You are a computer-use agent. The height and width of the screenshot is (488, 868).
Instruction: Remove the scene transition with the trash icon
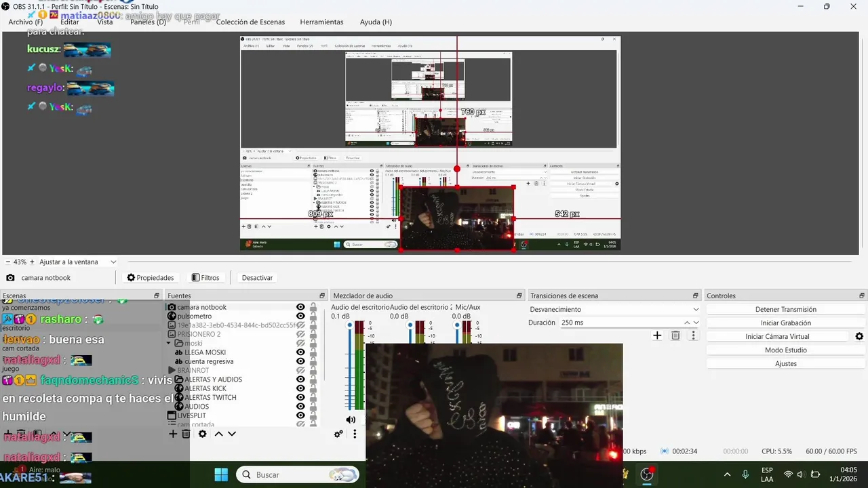[675, 335]
